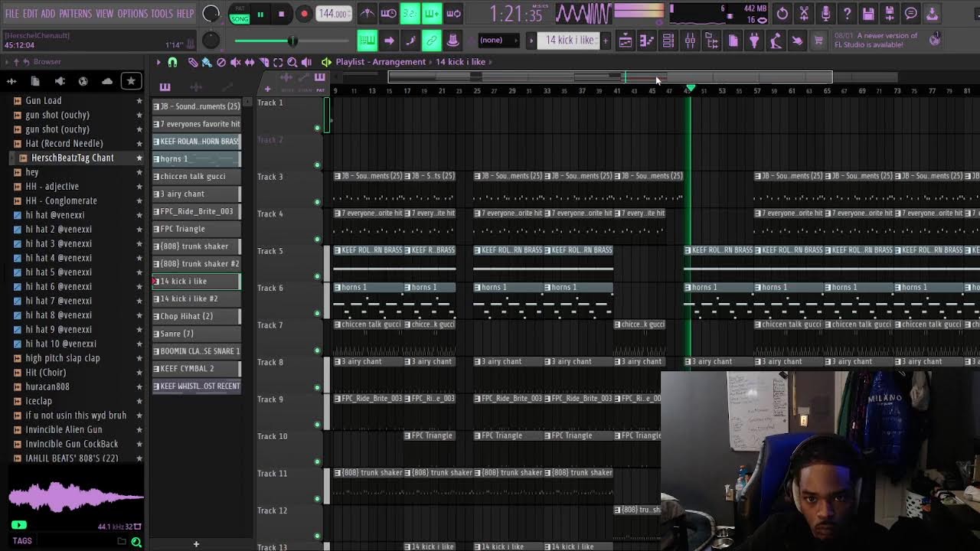The width and height of the screenshot is (980, 551).
Task: Open the EDIT menu
Action: click(30, 14)
